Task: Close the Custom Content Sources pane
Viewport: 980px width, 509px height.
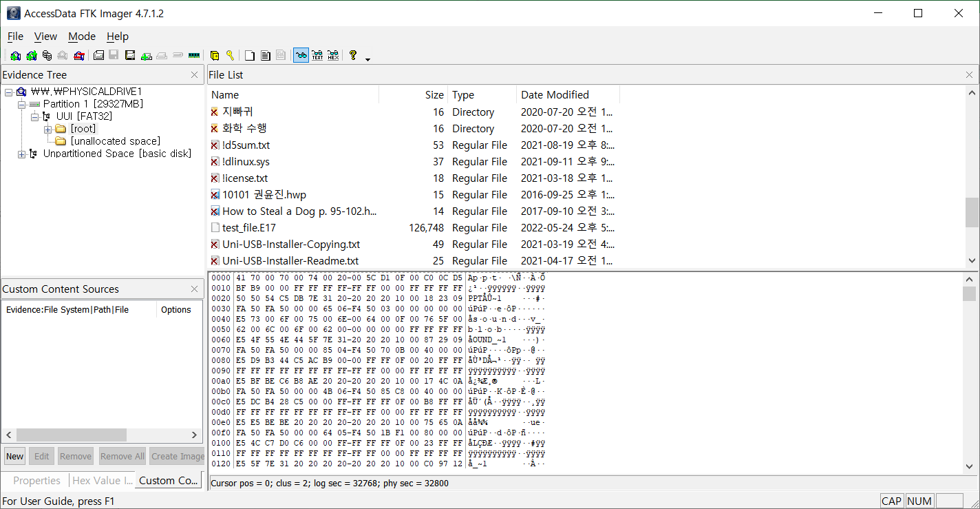Action: (195, 289)
